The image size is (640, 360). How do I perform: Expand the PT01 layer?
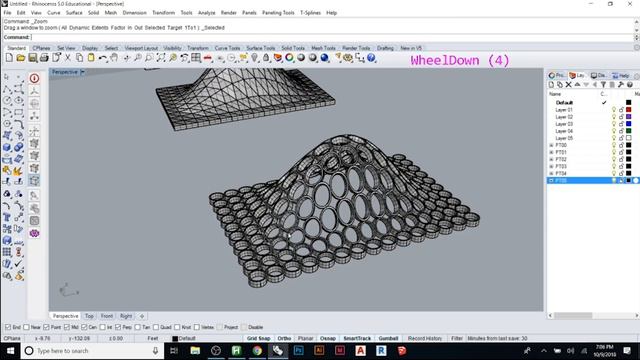tap(551, 152)
